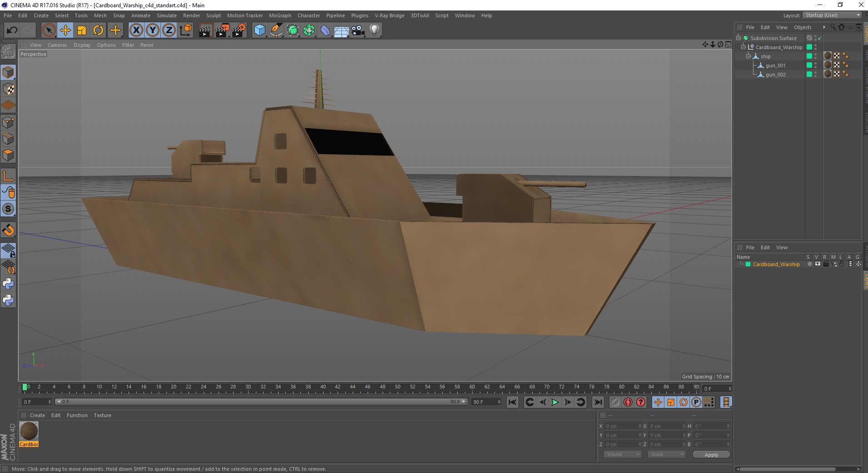Render the active view icon
The image size is (868, 473).
[205, 30]
